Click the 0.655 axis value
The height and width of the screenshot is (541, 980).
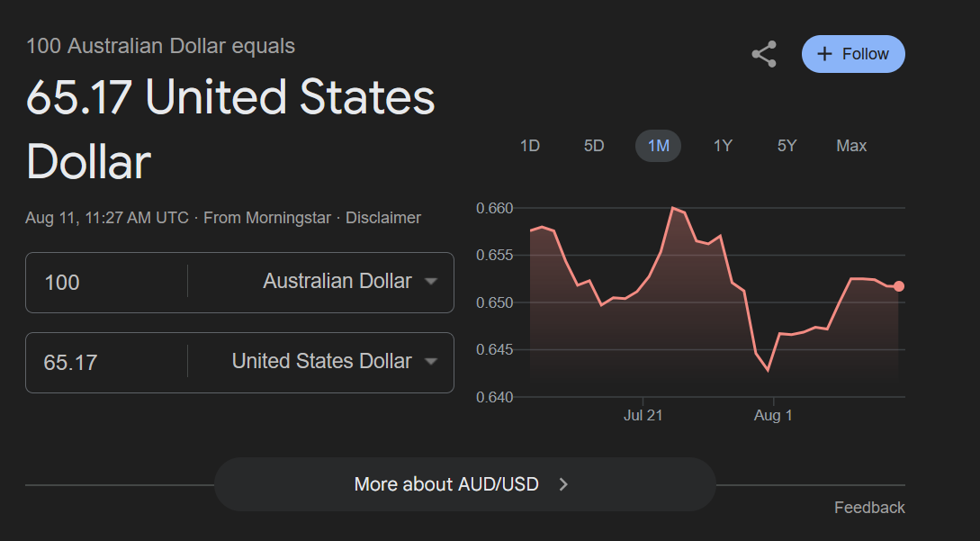click(x=494, y=255)
